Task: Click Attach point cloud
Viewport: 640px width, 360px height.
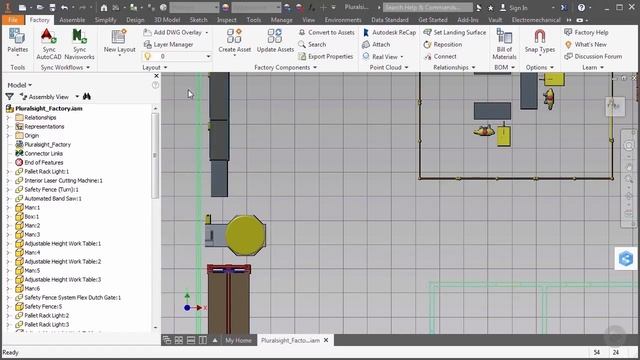Action: (x=376, y=44)
